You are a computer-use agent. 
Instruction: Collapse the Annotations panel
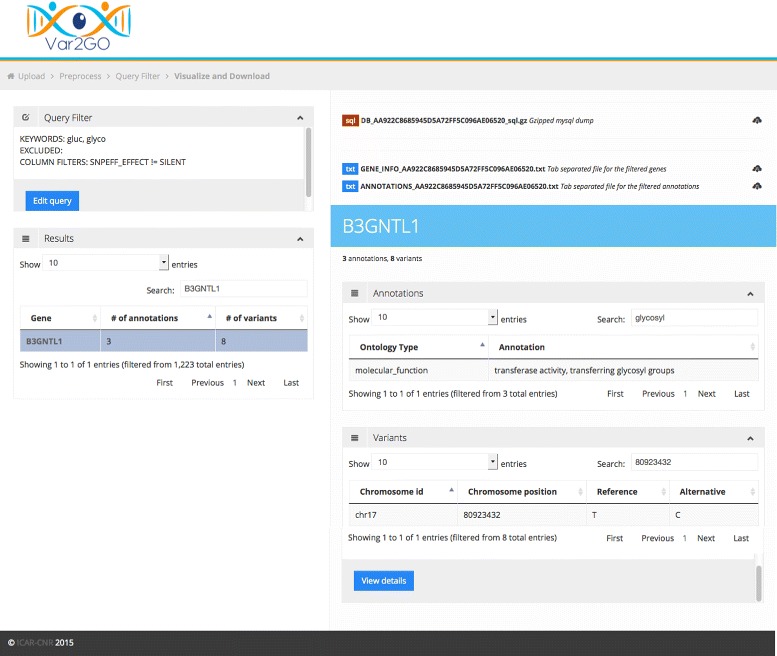coord(750,294)
